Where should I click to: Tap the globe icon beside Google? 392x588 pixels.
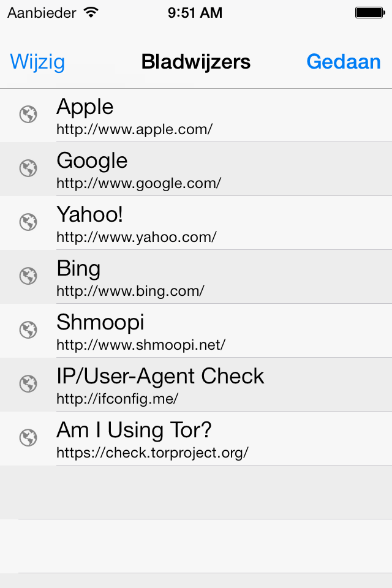pos(28,168)
